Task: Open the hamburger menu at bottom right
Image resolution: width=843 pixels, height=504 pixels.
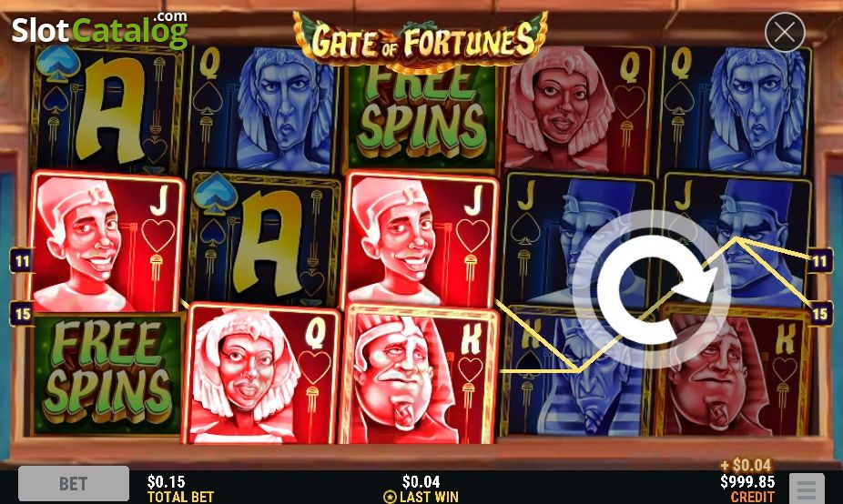Action: (807, 489)
